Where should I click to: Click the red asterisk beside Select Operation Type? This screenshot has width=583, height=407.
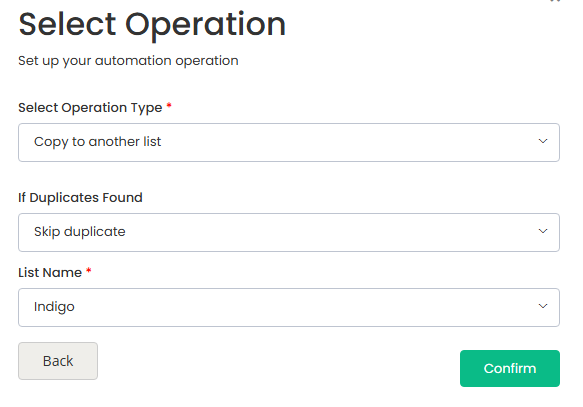(169, 105)
